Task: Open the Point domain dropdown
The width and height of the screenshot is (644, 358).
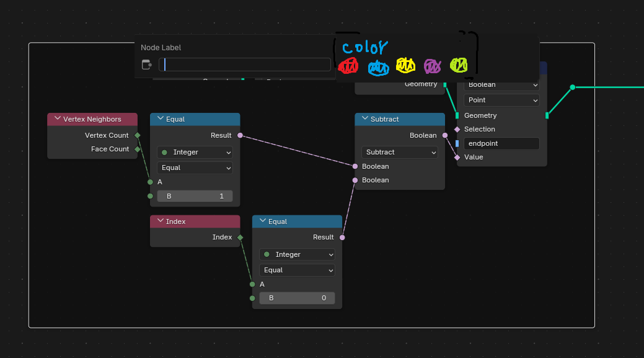Action: click(x=502, y=100)
